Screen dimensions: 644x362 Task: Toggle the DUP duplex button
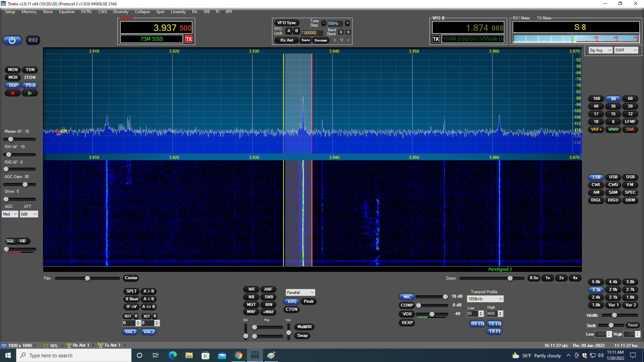click(13, 85)
